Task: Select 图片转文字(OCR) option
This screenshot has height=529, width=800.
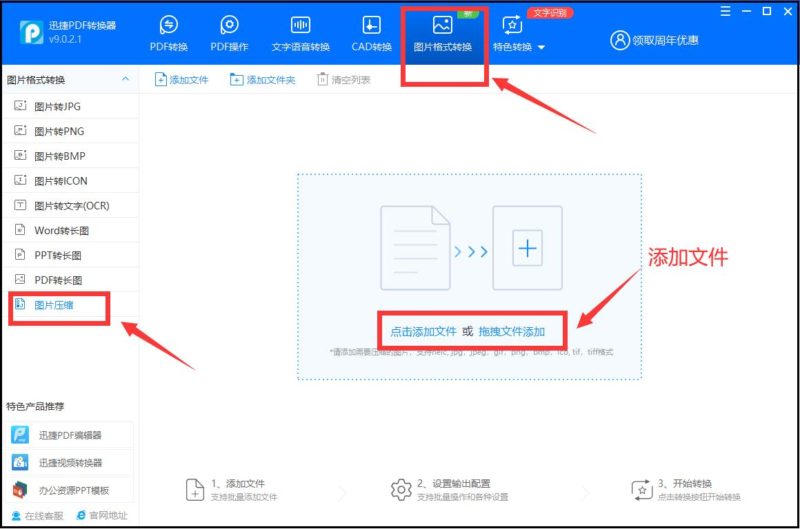Action: pos(71,206)
